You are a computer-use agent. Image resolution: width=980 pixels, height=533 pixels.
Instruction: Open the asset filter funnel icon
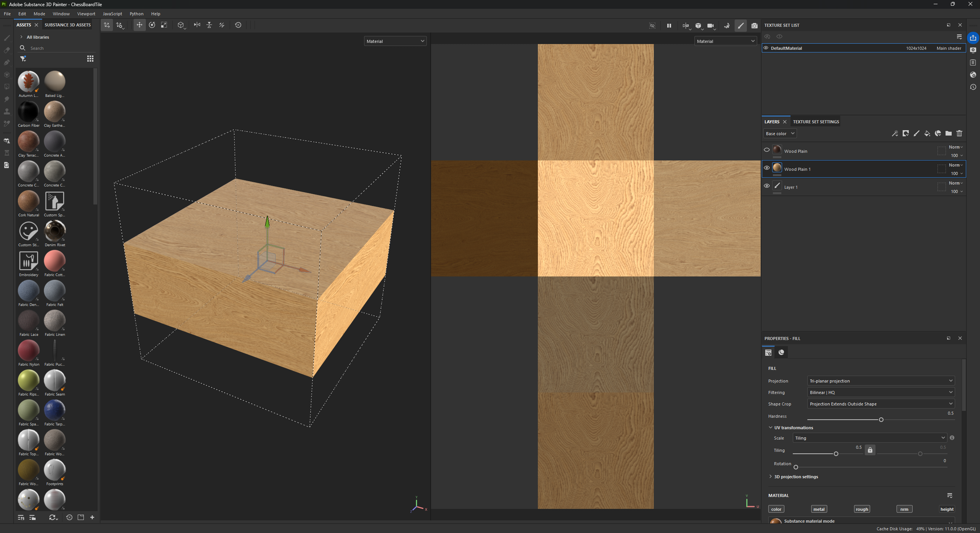pyautogui.click(x=23, y=59)
